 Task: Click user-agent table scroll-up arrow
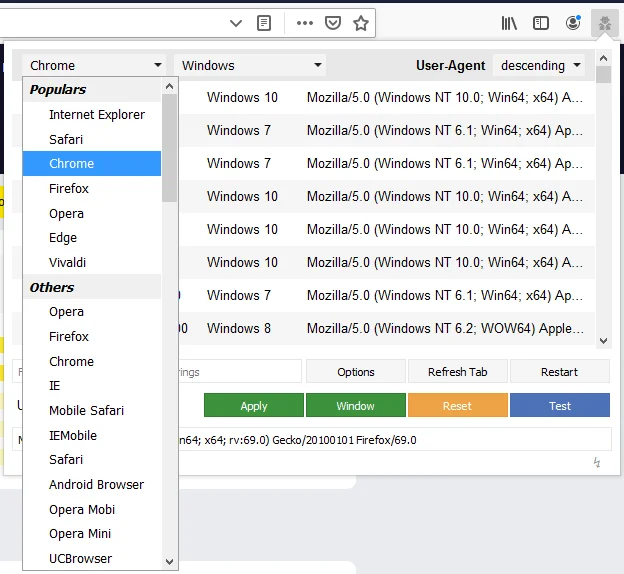[x=603, y=59]
